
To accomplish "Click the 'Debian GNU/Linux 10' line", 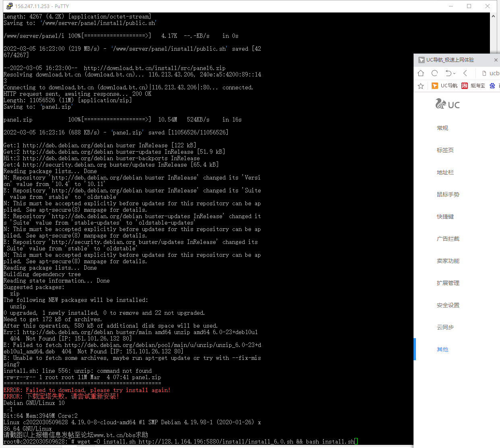I will click(x=34, y=403).
